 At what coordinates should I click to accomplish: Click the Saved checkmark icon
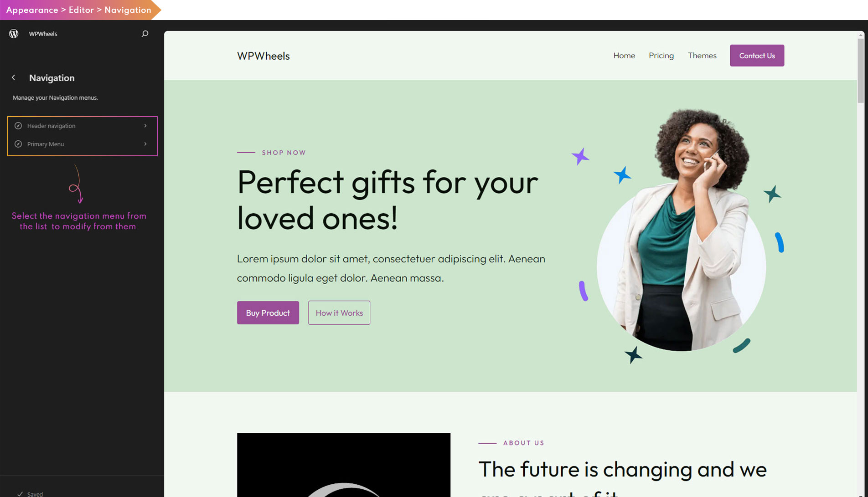point(20,494)
